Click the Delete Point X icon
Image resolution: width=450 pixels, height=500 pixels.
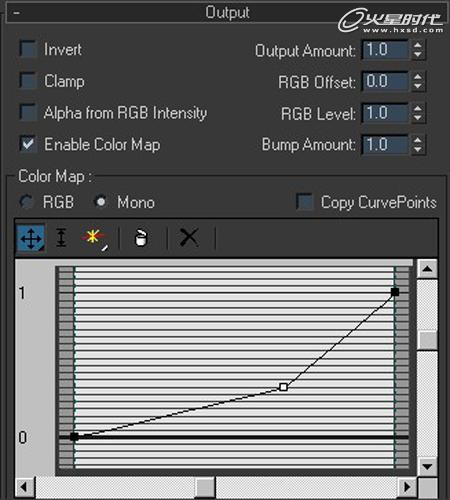(x=189, y=237)
